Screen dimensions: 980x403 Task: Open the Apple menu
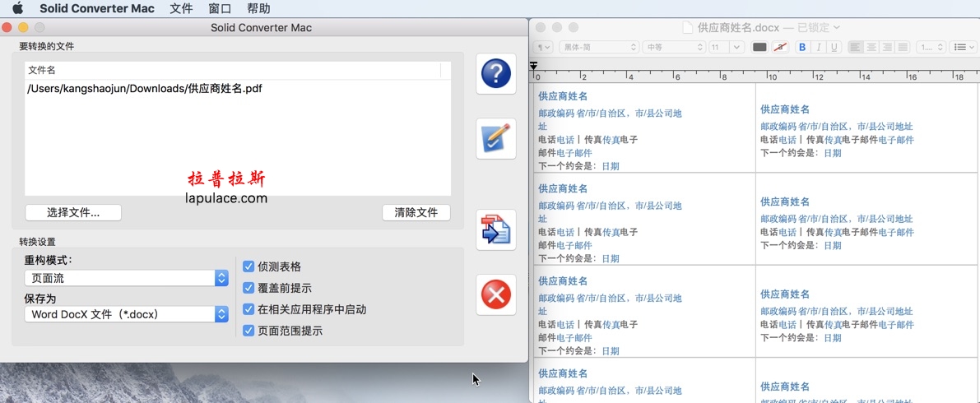click(x=17, y=8)
